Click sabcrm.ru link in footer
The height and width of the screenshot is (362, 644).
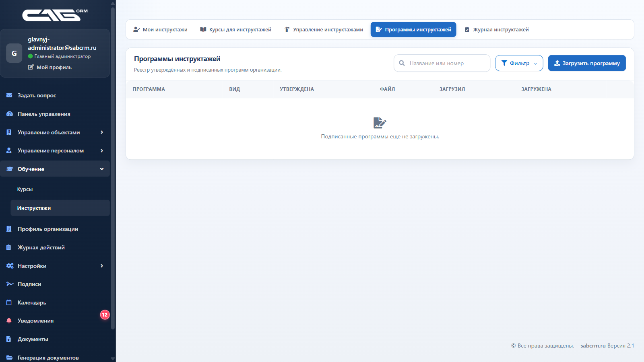(x=593, y=346)
